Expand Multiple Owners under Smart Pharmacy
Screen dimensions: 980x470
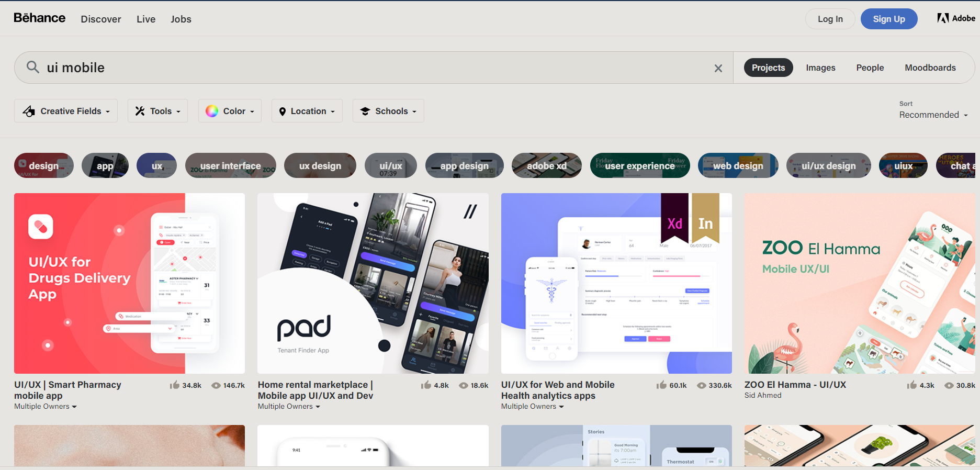46,407
